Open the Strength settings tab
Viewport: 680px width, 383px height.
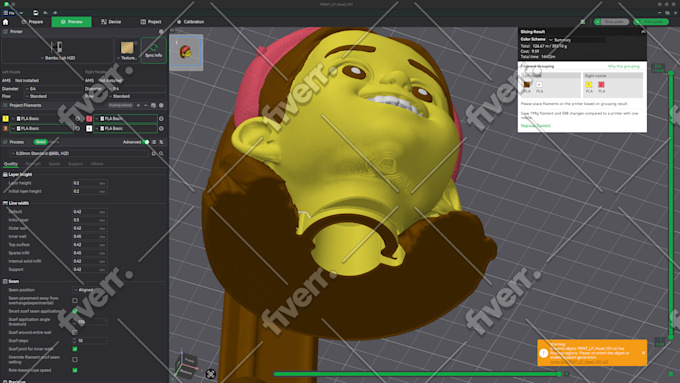click(x=33, y=164)
